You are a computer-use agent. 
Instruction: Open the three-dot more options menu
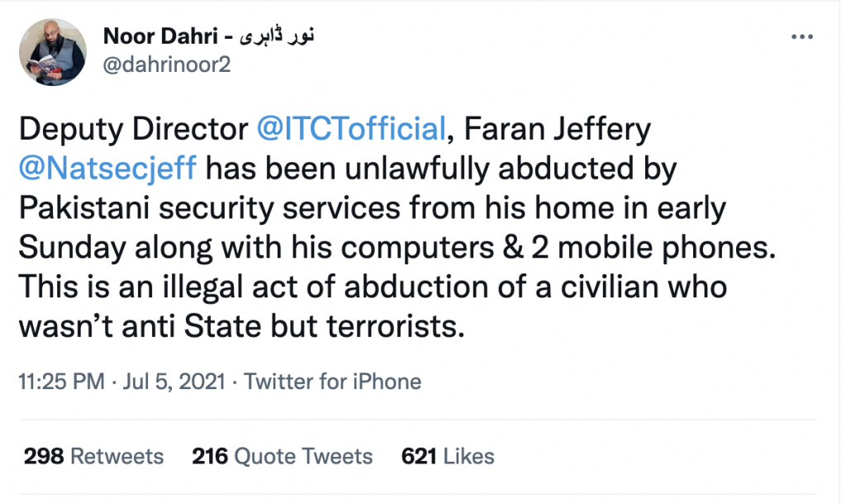[x=804, y=37]
